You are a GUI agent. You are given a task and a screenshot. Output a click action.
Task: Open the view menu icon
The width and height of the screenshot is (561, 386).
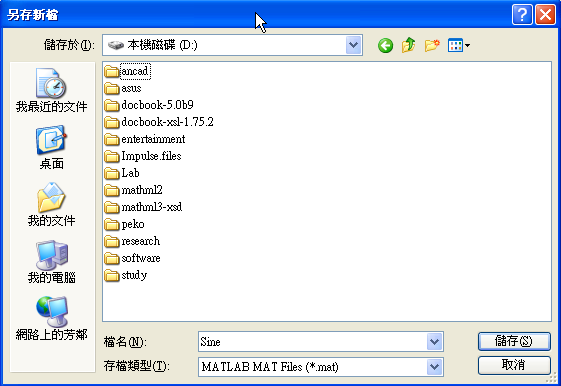(459, 45)
